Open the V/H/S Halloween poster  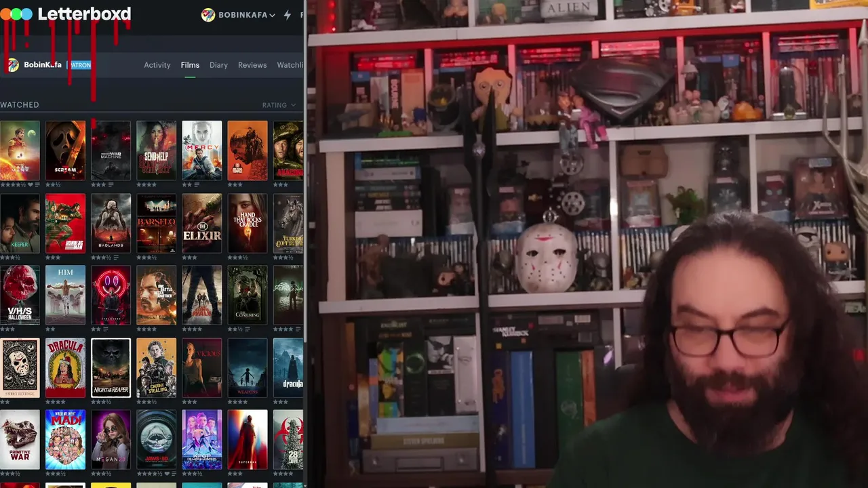click(20, 296)
